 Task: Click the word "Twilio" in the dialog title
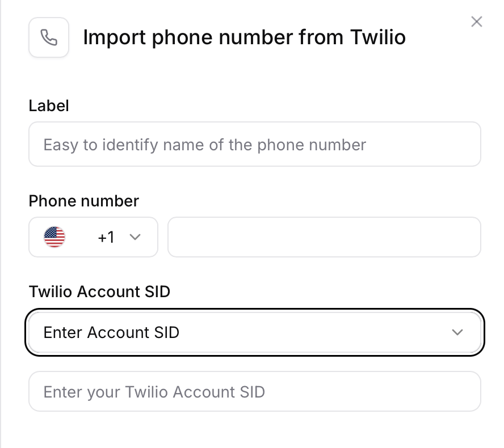pyautogui.click(x=378, y=37)
